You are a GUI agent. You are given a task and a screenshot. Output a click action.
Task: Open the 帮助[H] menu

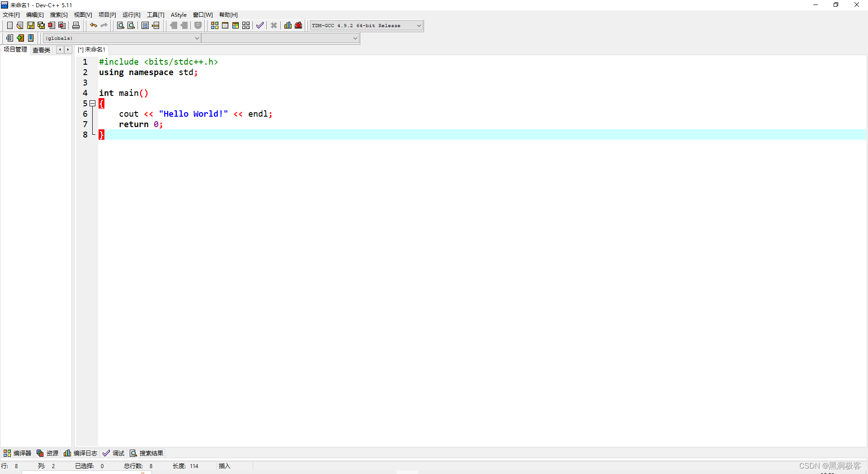coord(228,15)
